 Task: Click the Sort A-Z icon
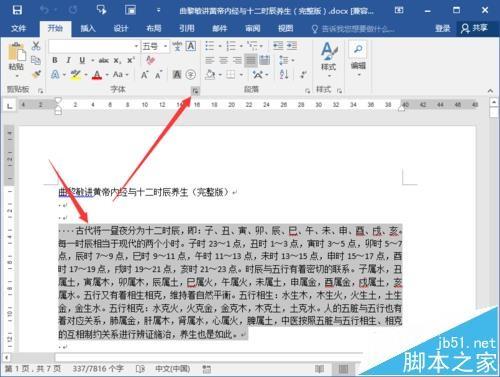284,74
